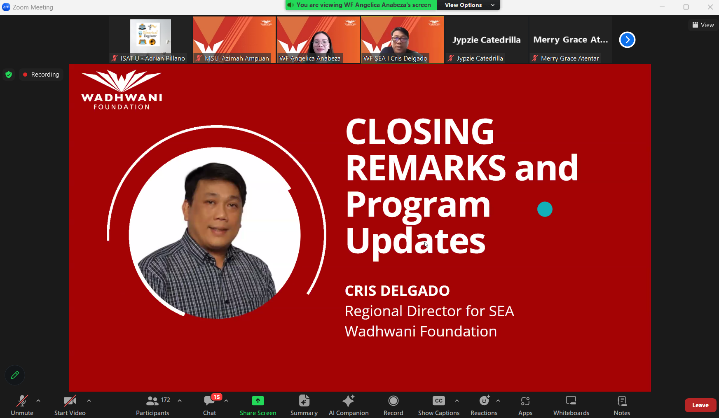The height and width of the screenshot is (418, 719).
Task: Open Zoom Apps
Action: [x=525, y=405]
